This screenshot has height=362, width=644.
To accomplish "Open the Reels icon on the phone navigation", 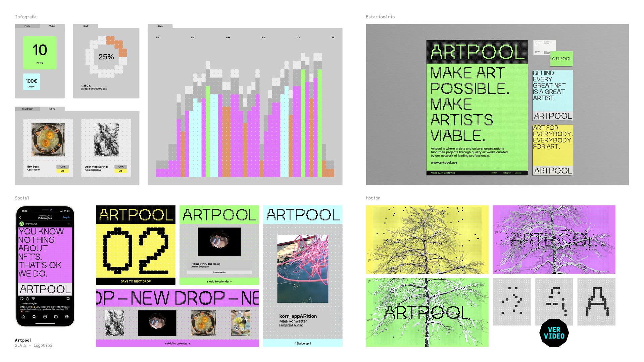I will 56,317.
